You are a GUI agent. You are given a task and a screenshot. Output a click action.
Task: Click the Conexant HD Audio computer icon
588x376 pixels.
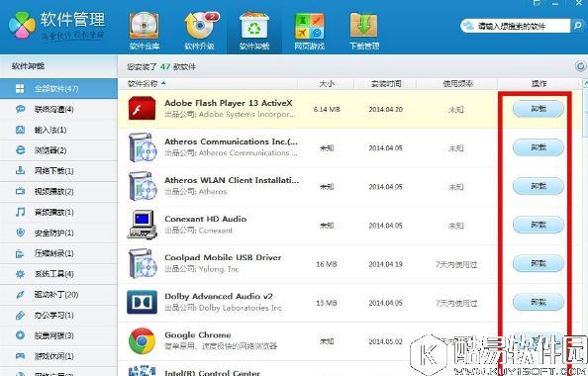142,225
